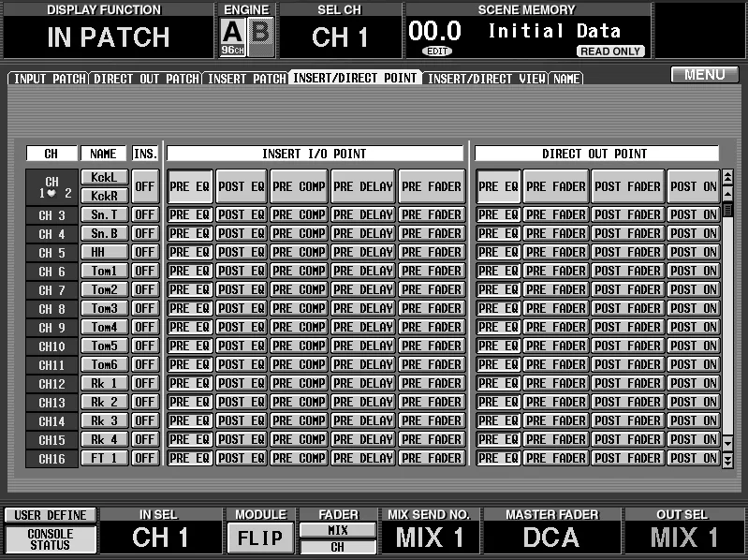Set CH 5 insert point to PRE FADER
The image size is (748, 560).
pos(432,252)
